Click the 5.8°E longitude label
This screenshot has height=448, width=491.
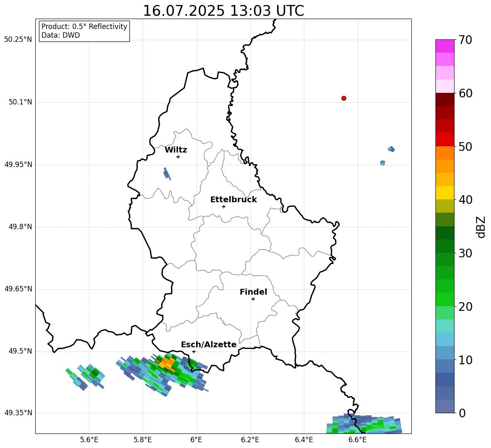pyautogui.click(x=143, y=440)
